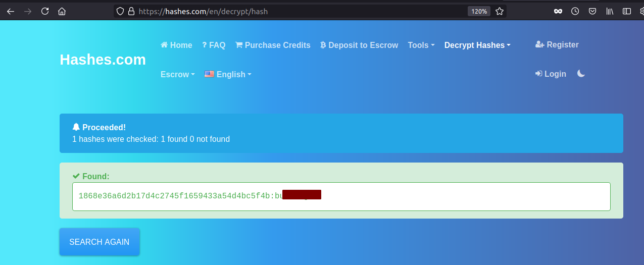Expand the Tools dropdown menu

[x=421, y=45]
